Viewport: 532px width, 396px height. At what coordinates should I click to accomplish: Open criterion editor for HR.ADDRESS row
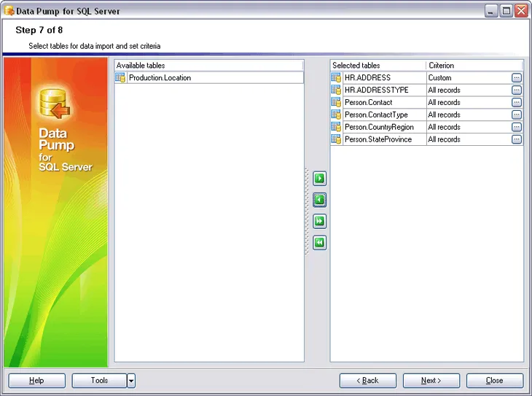(x=517, y=78)
